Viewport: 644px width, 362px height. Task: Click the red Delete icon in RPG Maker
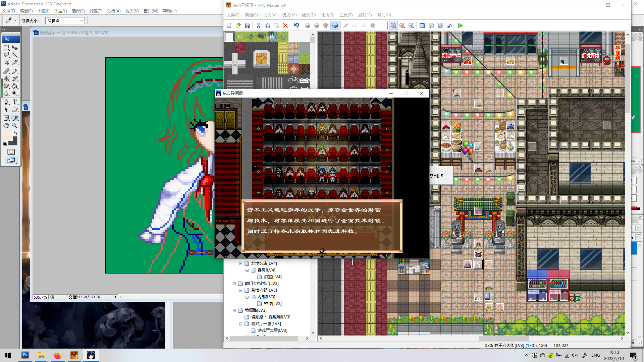pos(285,25)
